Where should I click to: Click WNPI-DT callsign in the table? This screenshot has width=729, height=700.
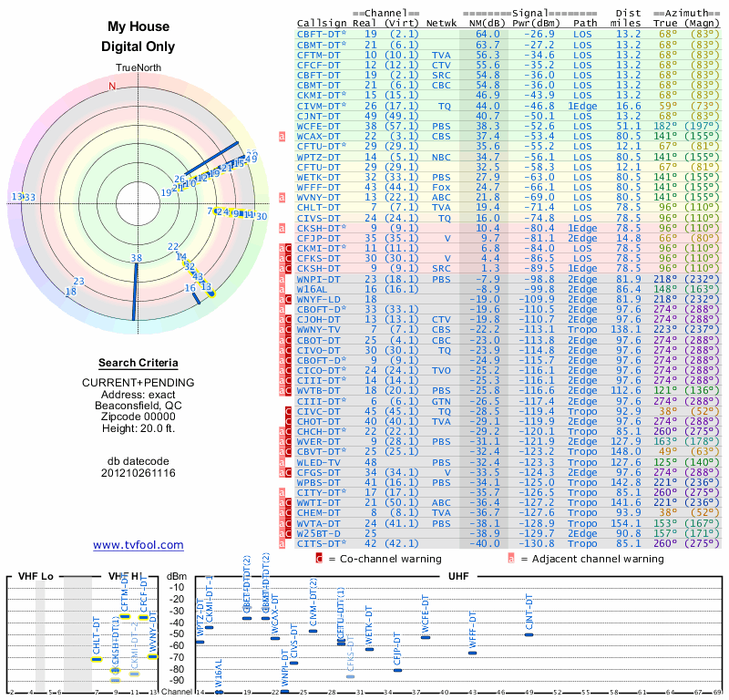[x=318, y=280]
